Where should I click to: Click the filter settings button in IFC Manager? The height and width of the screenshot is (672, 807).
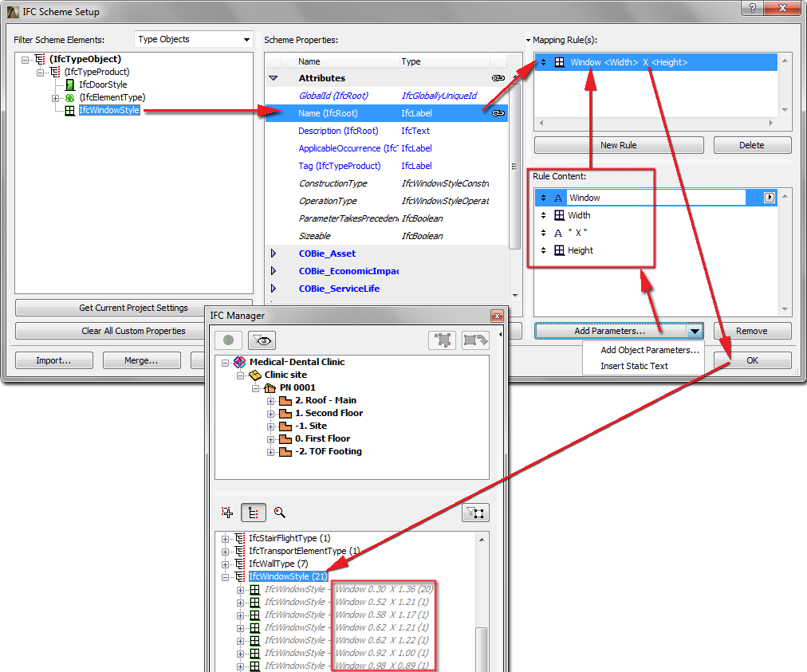tap(475, 513)
